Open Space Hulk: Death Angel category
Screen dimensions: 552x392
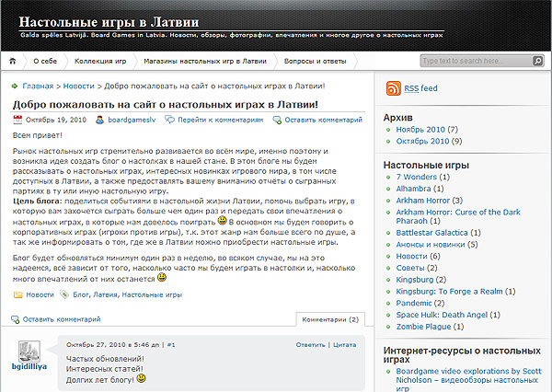tap(442, 315)
